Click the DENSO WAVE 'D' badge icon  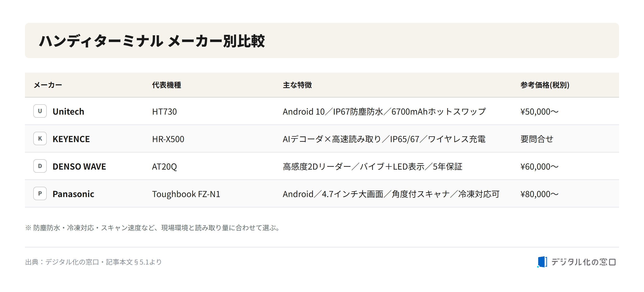coord(40,166)
